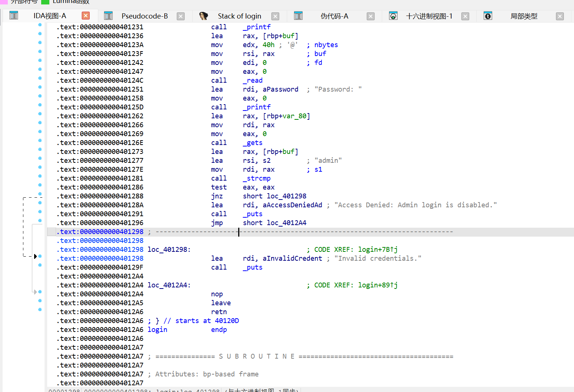Open the 局部类型 tab
Image resolution: width=574 pixels, height=392 pixels.
pyautogui.click(x=524, y=16)
